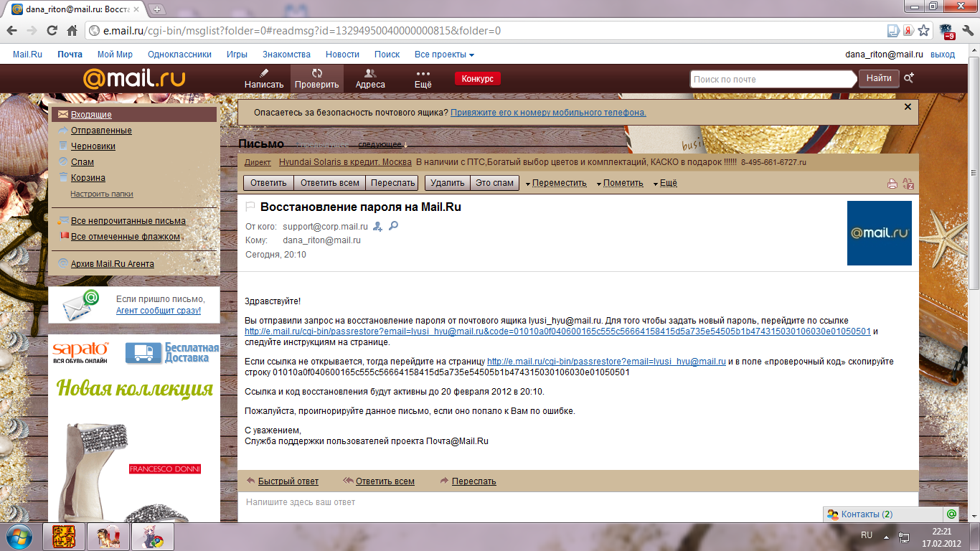Image resolution: width=980 pixels, height=551 pixels.
Task: Bookmark page with star icon
Action: click(x=923, y=31)
